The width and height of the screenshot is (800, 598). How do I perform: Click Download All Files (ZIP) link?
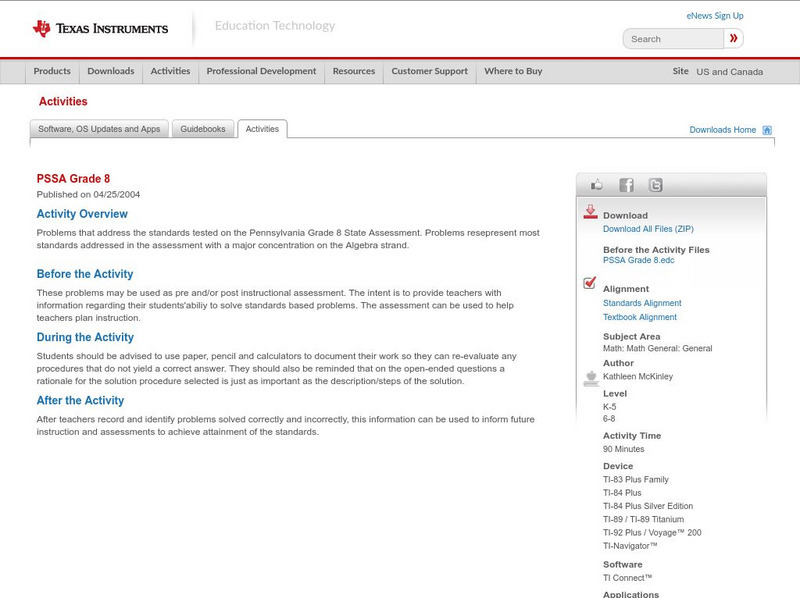(648, 229)
